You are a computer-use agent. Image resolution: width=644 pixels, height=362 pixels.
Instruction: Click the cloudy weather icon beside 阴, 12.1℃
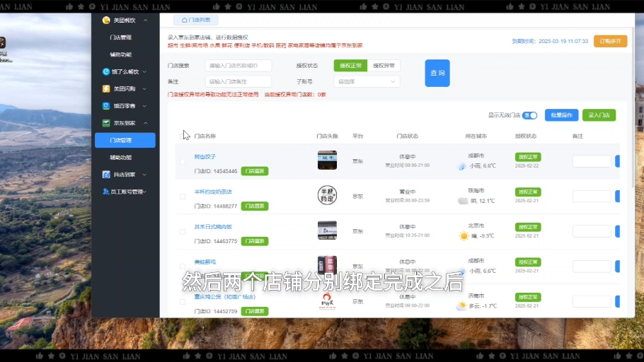(x=463, y=201)
